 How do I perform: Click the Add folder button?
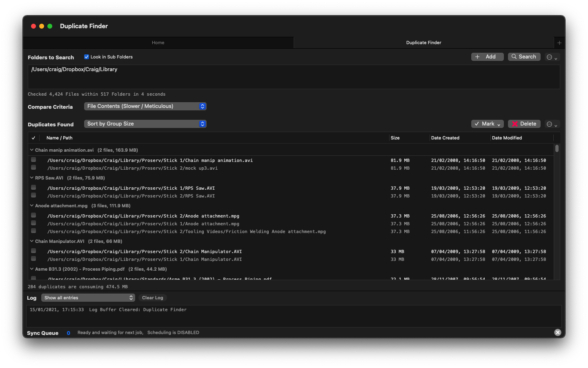[487, 57]
